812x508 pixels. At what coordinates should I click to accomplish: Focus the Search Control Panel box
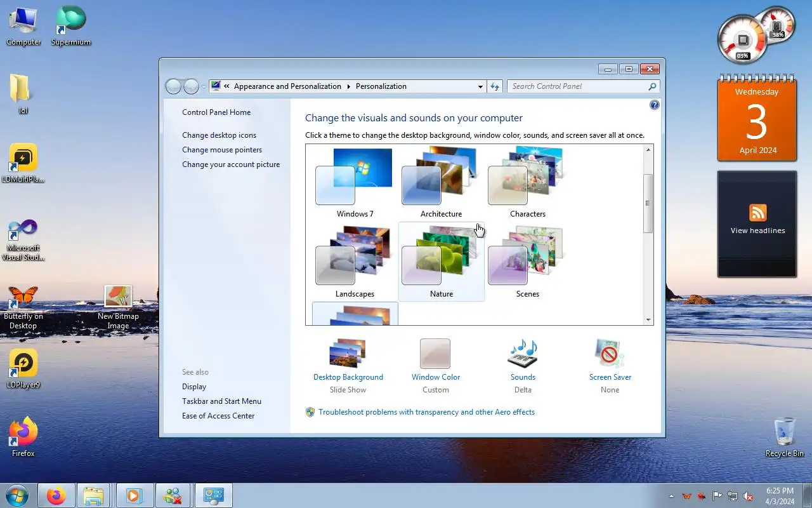click(x=583, y=86)
